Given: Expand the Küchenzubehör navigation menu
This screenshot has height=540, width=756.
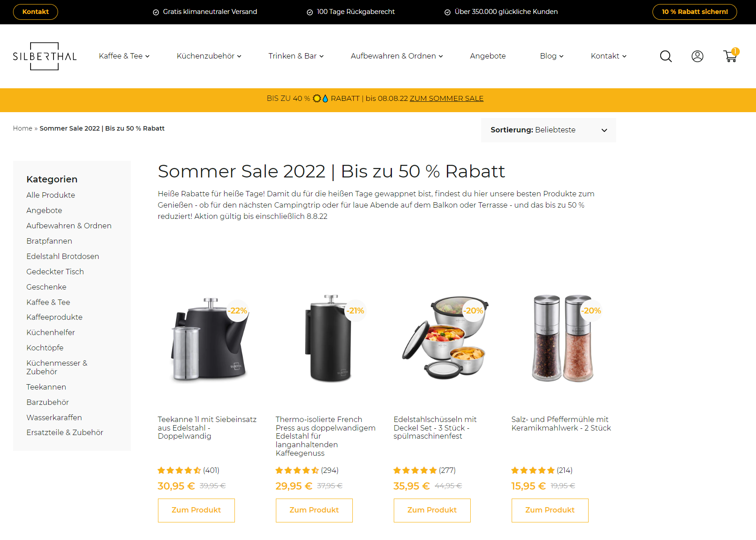Looking at the screenshot, I should click(x=209, y=56).
